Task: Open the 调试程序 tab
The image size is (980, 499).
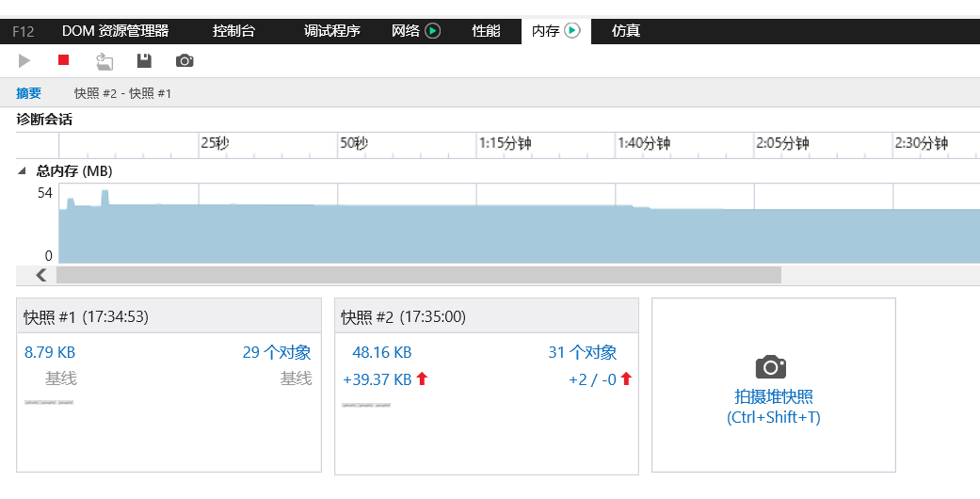Action: point(332,31)
